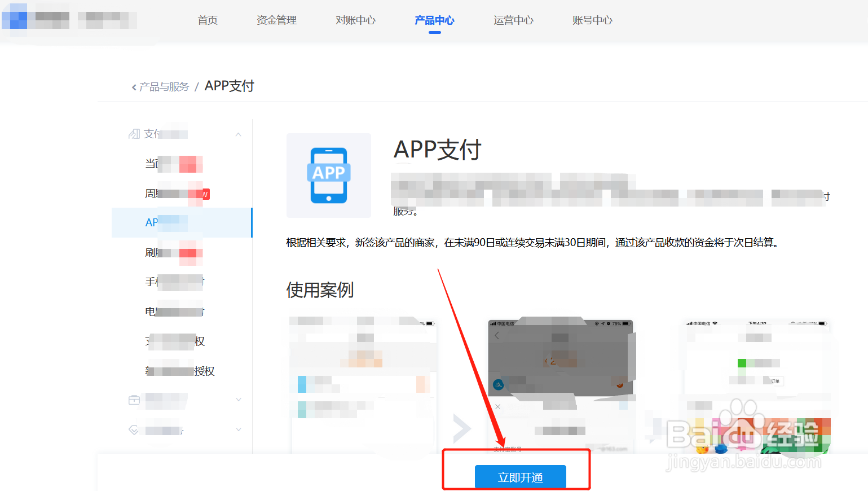Screen dimensions: 868x491
Task: Click the briefcase icon in sidebar
Action: click(x=134, y=400)
